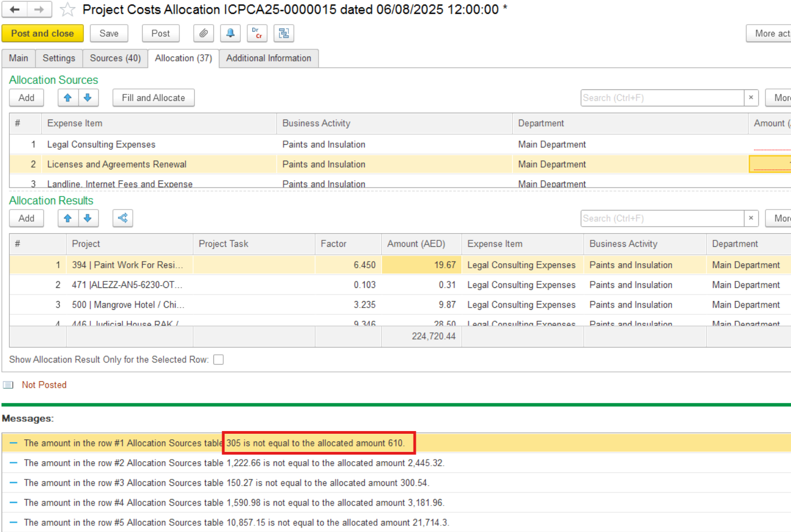Clear the Allocation Sources search box

[751, 98]
